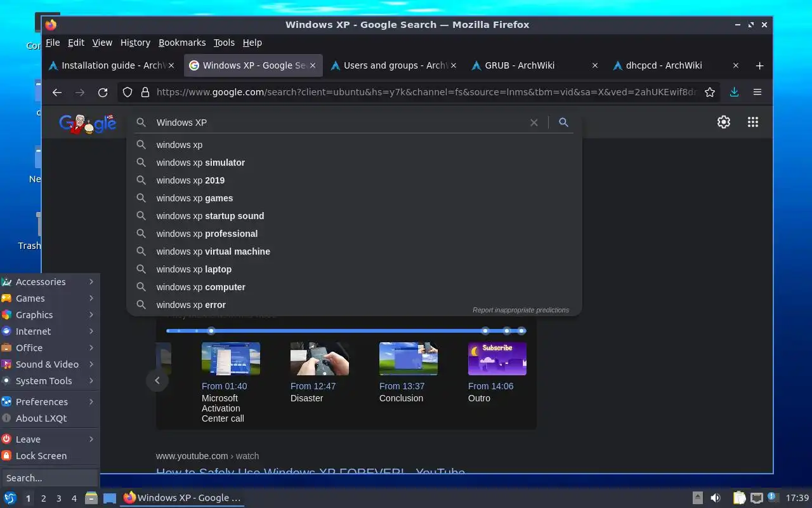Expand the Internet submenu
812x508 pixels.
(x=49, y=331)
